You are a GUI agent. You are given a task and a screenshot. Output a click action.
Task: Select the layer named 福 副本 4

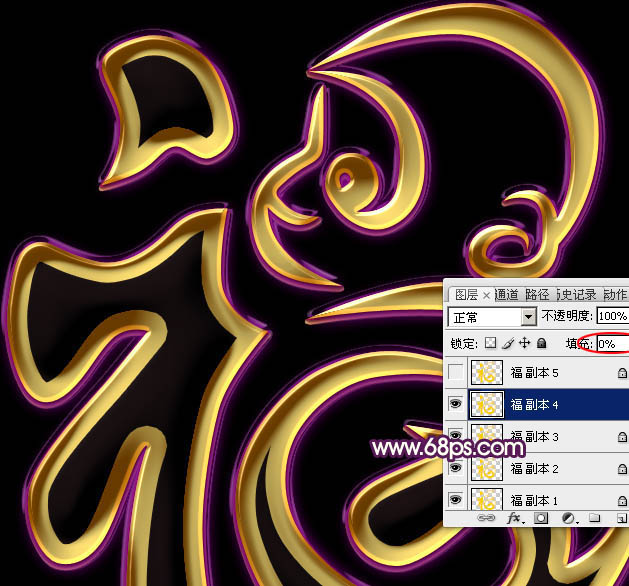coord(534,405)
